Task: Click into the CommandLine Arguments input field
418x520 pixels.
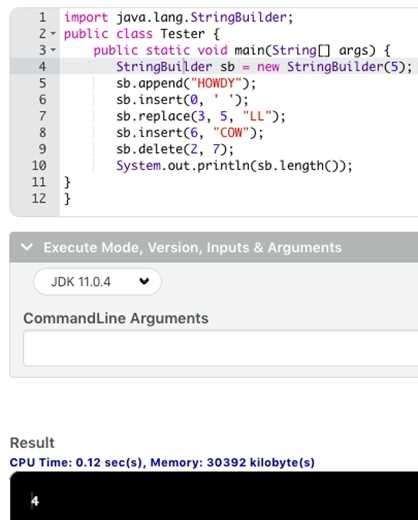Action: tap(220, 348)
